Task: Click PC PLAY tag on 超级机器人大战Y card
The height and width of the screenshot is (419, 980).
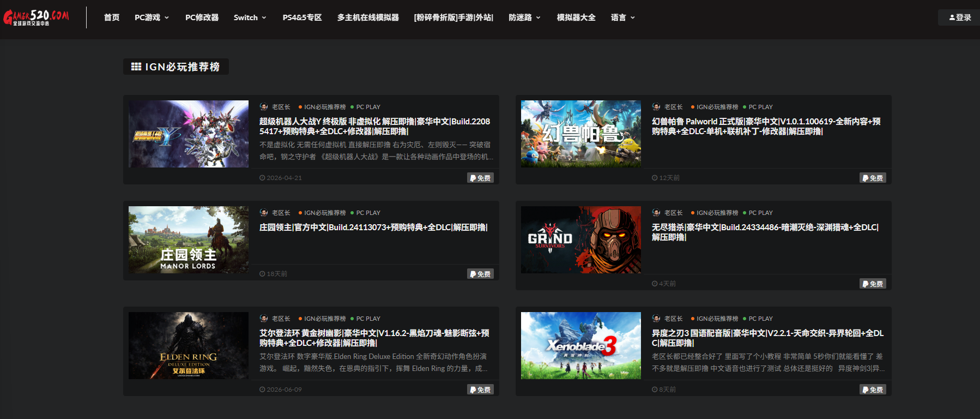Action: pyautogui.click(x=366, y=107)
